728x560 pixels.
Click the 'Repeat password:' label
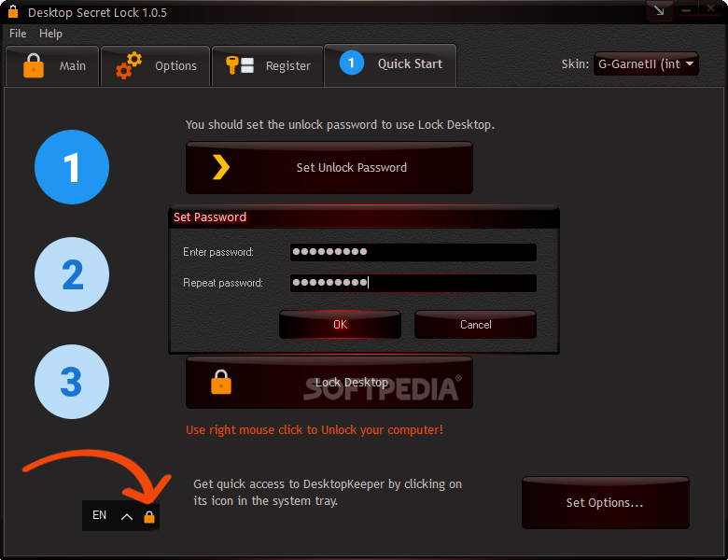223,283
